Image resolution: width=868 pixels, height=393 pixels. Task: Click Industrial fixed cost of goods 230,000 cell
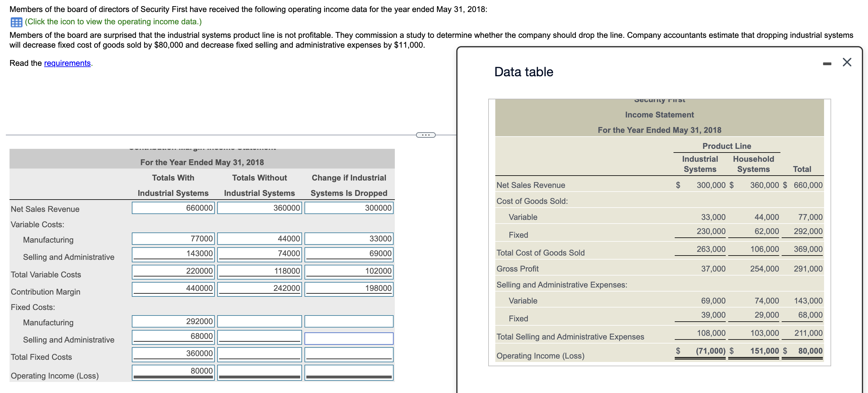click(x=711, y=231)
